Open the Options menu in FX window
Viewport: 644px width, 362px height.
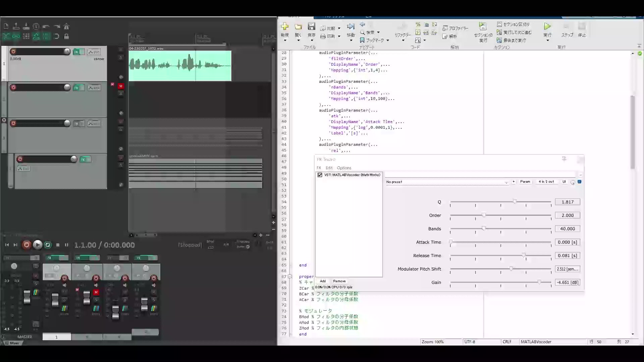pyautogui.click(x=344, y=168)
